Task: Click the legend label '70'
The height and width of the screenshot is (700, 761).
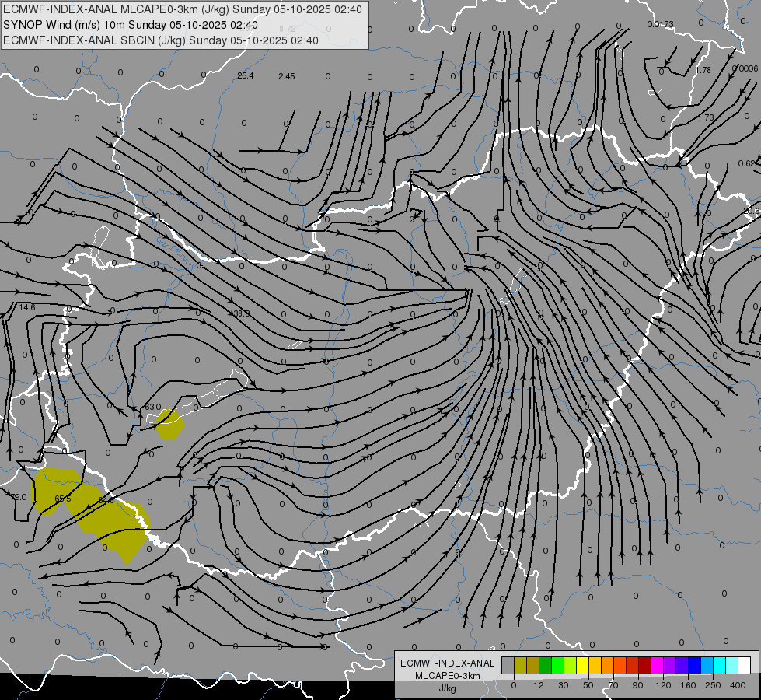Action: [613, 685]
